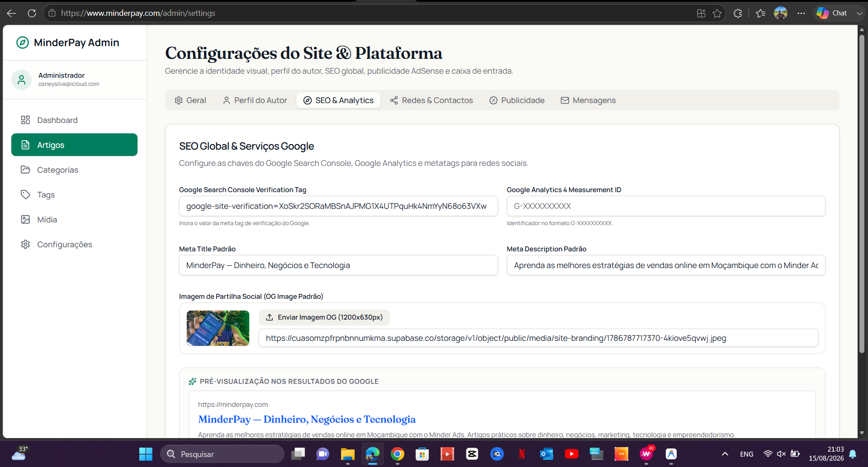Focus the Google Search Console Verification Tag field
The image size is (868, 467).
point(338,206)
